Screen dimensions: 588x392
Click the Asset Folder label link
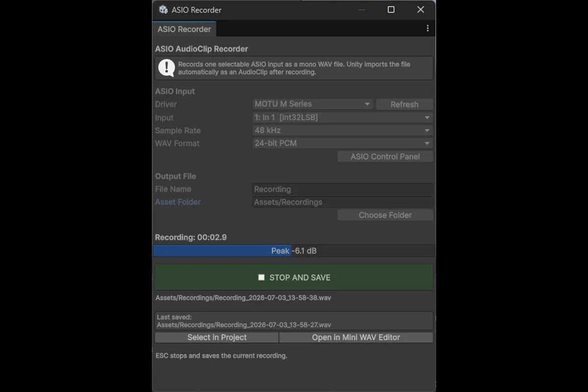click(178, 202)
